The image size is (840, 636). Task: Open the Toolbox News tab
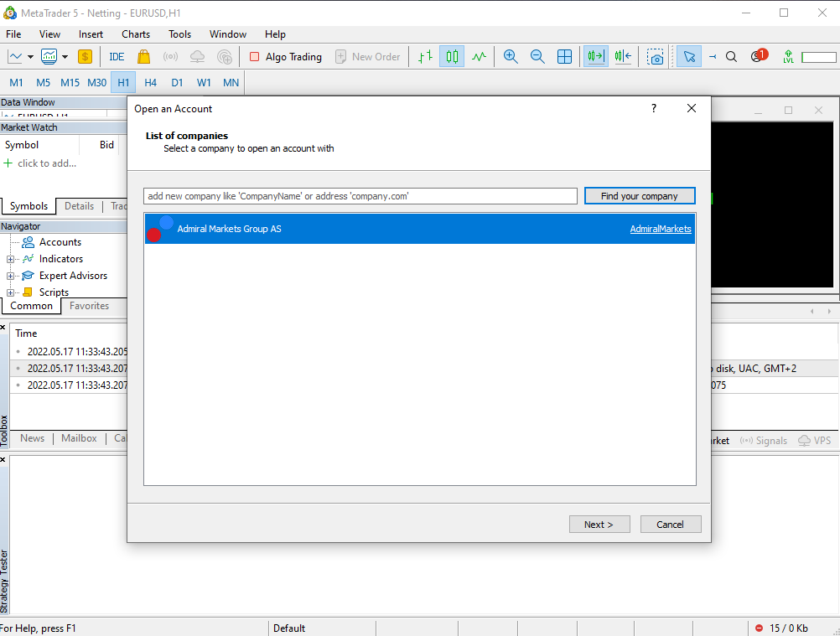[x=32, y=438]
